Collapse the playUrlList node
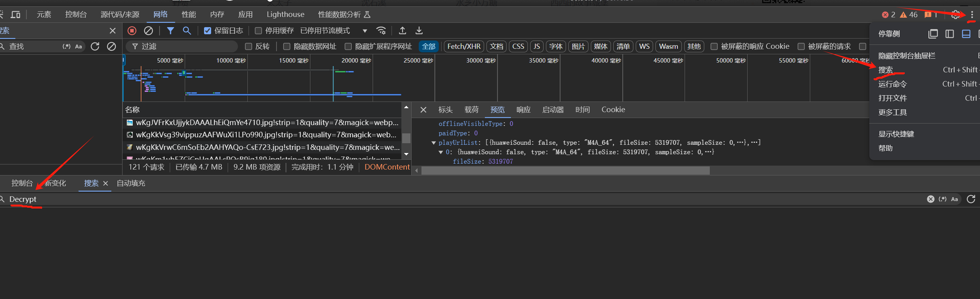Image resolution: width=980 pixels, height=299 pixels. (434, 143)
